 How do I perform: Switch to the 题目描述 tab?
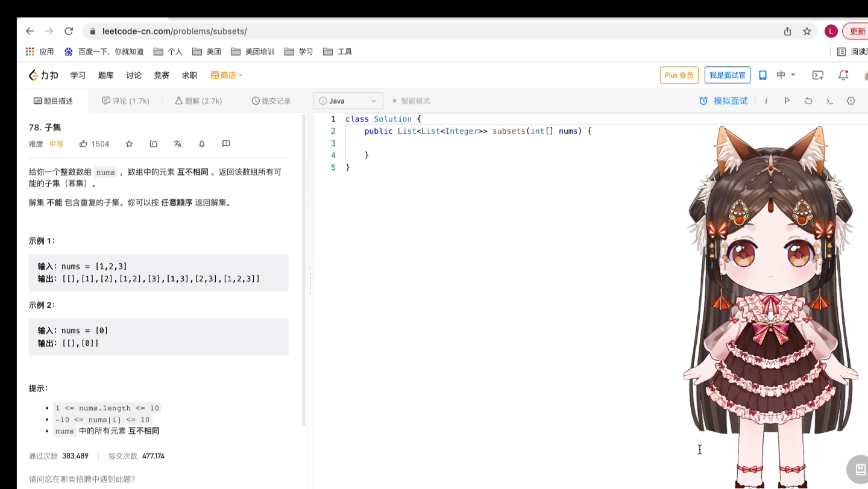pyautogui.click(x=53, y=101)
